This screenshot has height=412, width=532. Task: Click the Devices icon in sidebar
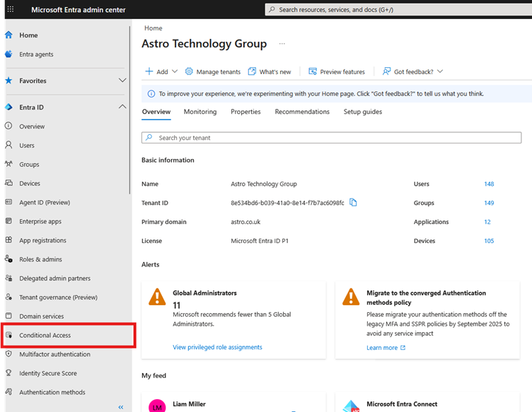tap(8, 183)
